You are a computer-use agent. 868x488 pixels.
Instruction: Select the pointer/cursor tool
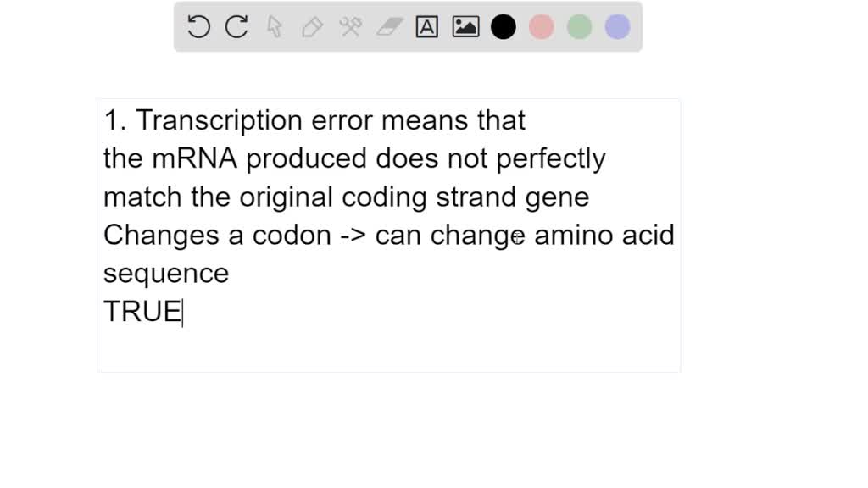[x=274, y=26]
